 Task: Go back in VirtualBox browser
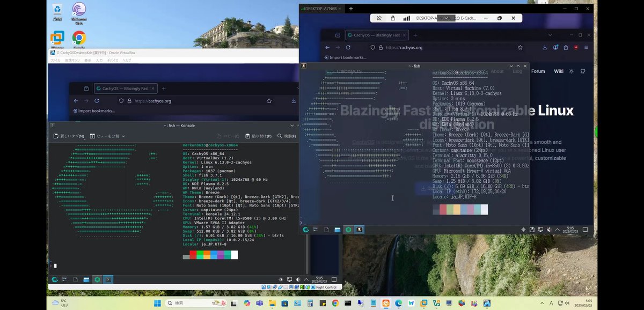[76, 100]
